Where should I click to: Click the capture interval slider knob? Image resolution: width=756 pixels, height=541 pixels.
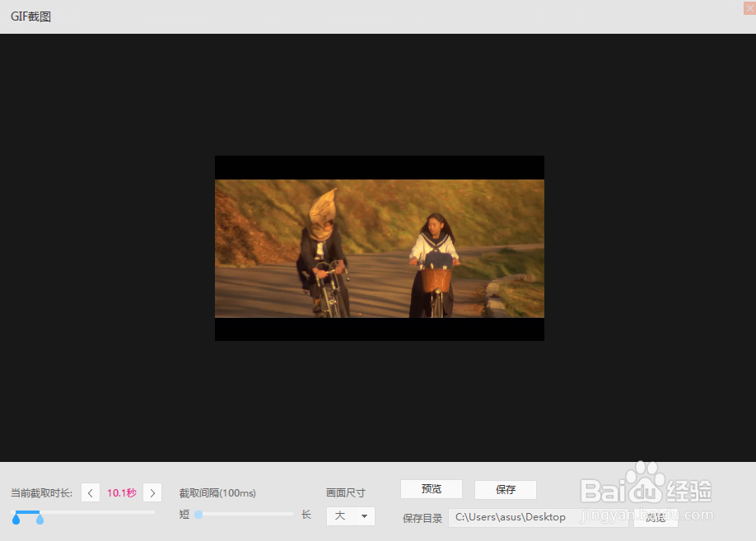pyautogui.click(x=198, y=515)
